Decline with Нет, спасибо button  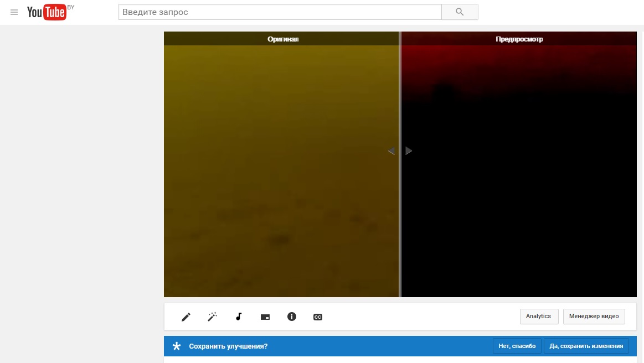point(517,346)
